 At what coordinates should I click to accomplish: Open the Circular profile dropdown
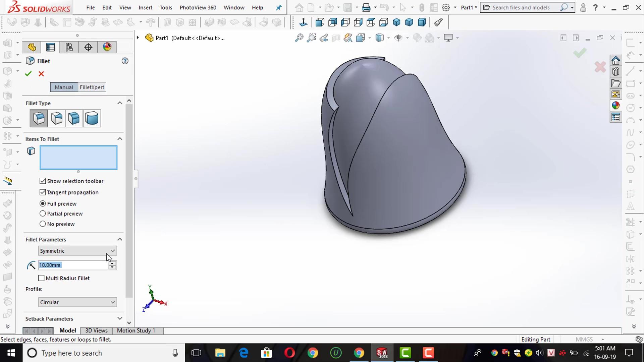click(77, 302)
